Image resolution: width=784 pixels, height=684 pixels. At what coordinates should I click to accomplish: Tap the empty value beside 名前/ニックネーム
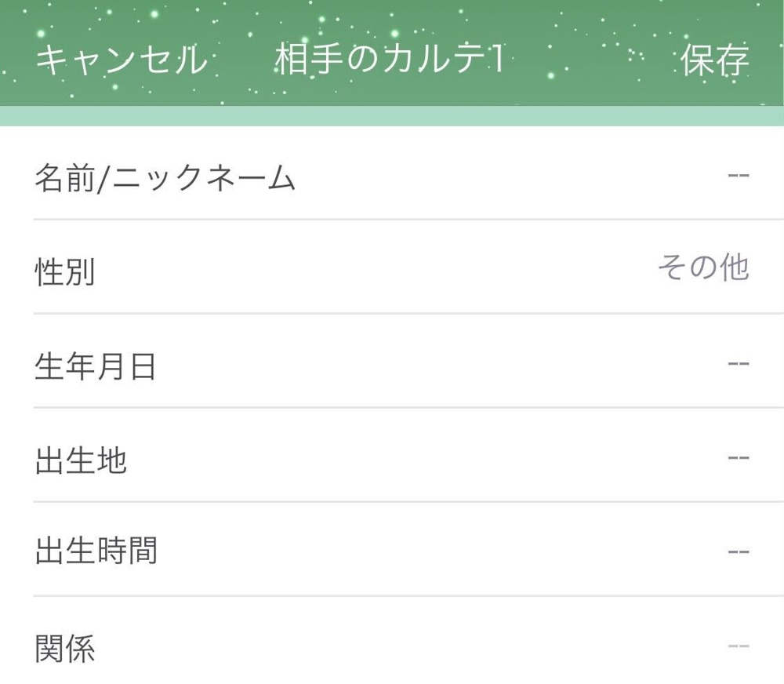click(x=739, y=176)
